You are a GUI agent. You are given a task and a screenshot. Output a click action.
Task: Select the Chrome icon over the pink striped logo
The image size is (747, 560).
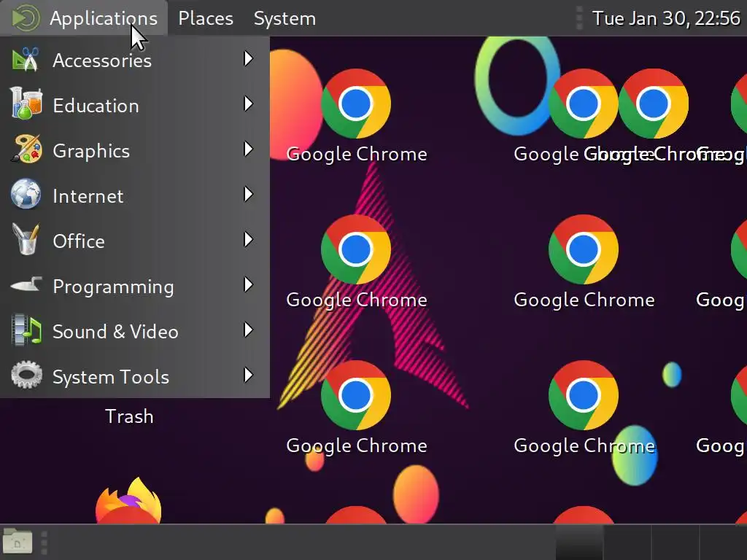356,249
